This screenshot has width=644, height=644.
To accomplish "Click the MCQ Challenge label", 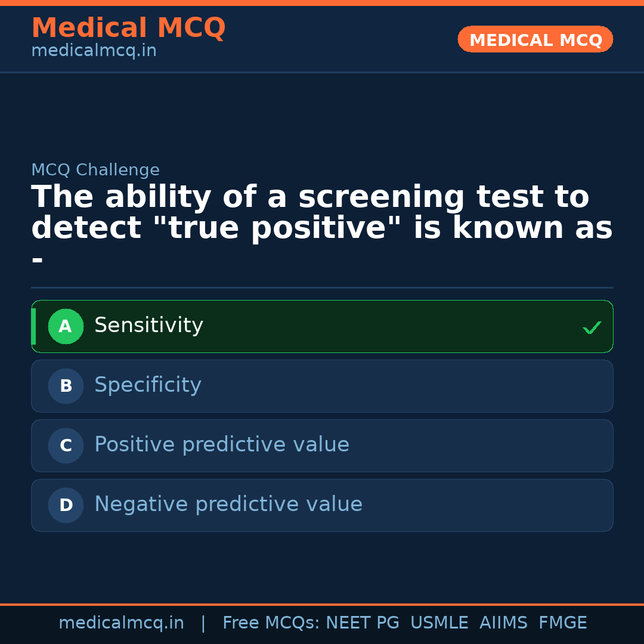I will [95, 170].
